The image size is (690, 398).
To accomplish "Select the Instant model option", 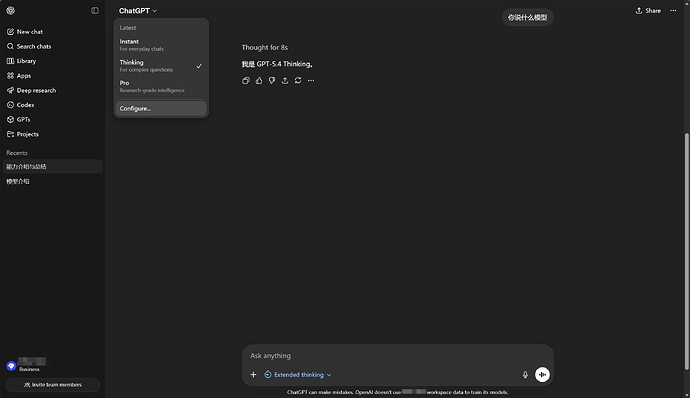I will click(161, 45).
